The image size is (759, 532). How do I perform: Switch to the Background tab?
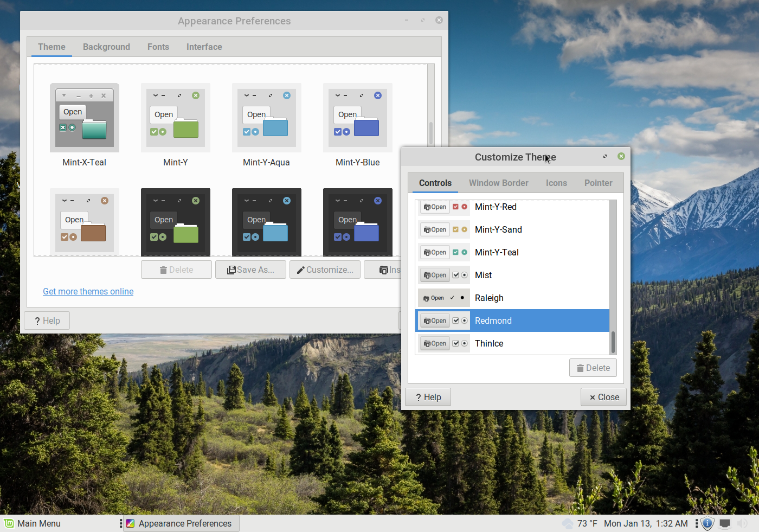click(x=106, y=47)
